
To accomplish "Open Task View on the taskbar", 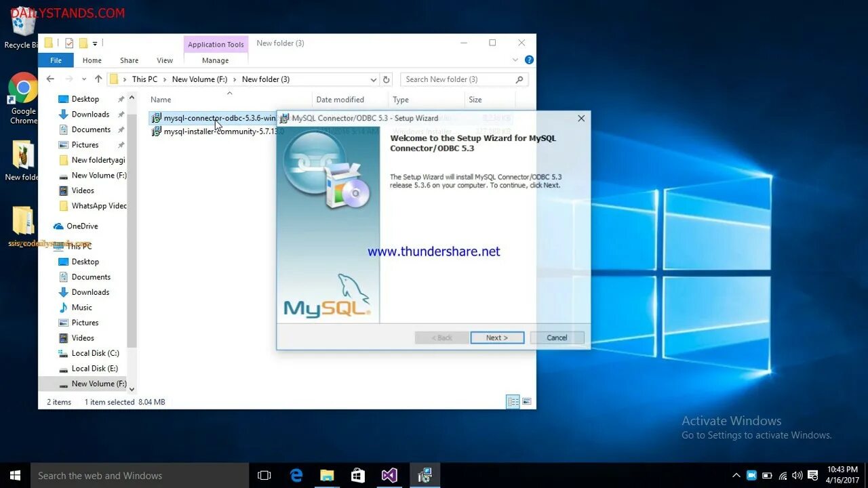I will [264, 476].
